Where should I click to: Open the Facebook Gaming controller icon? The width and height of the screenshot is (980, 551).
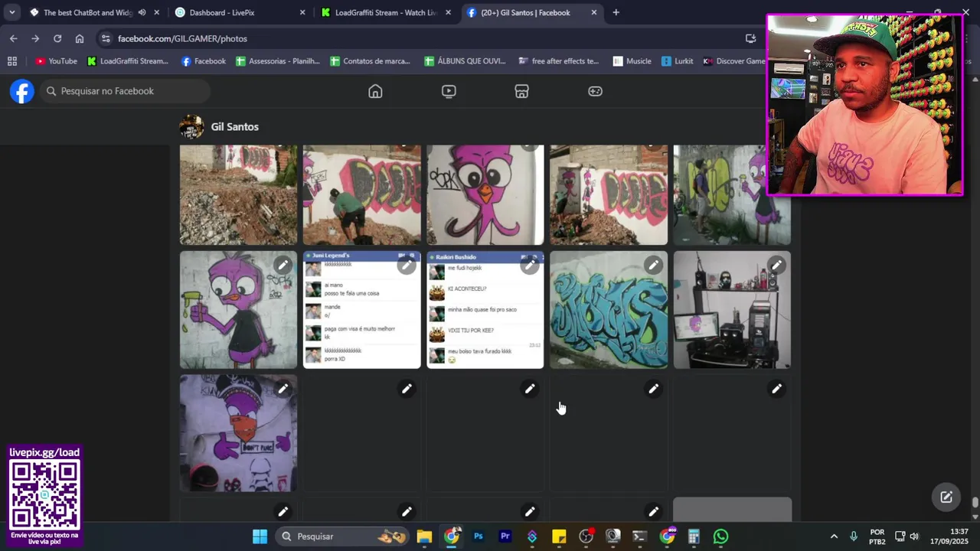point(595,91)
